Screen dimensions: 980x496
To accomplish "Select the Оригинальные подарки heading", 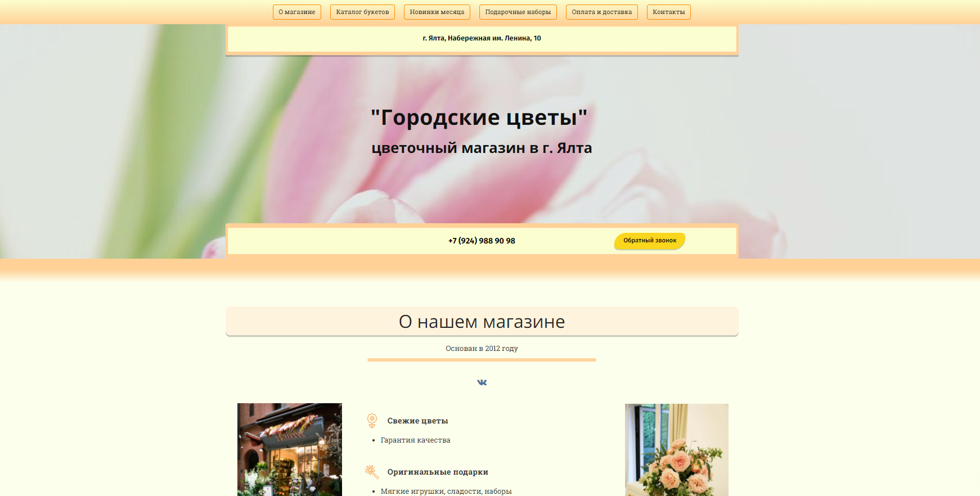I will tap(438, 472).
